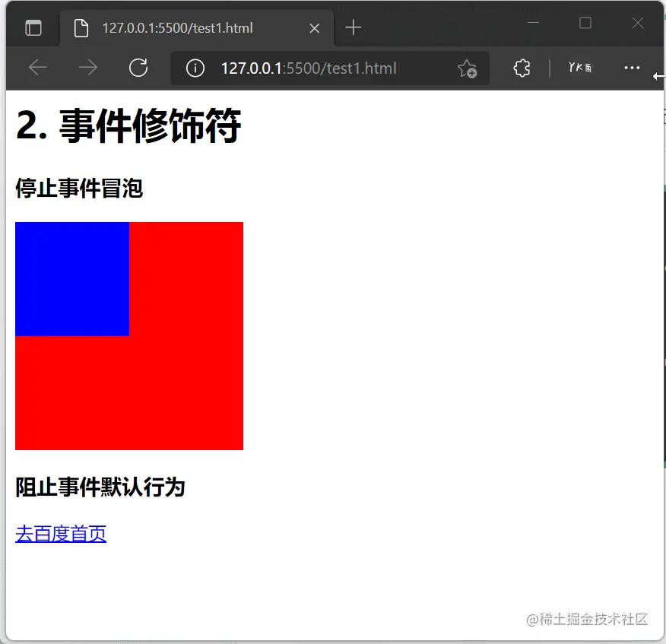Viewport: 666px width, 644px height.
Task: Open the site information icon in address bar
Action: pyautogui.click(x=195, y=68)
